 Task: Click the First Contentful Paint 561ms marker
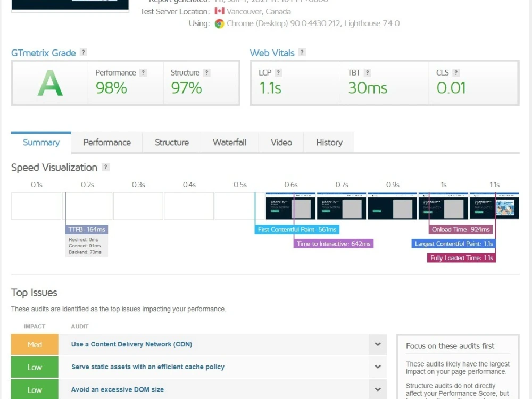click(x=297, y=229)
